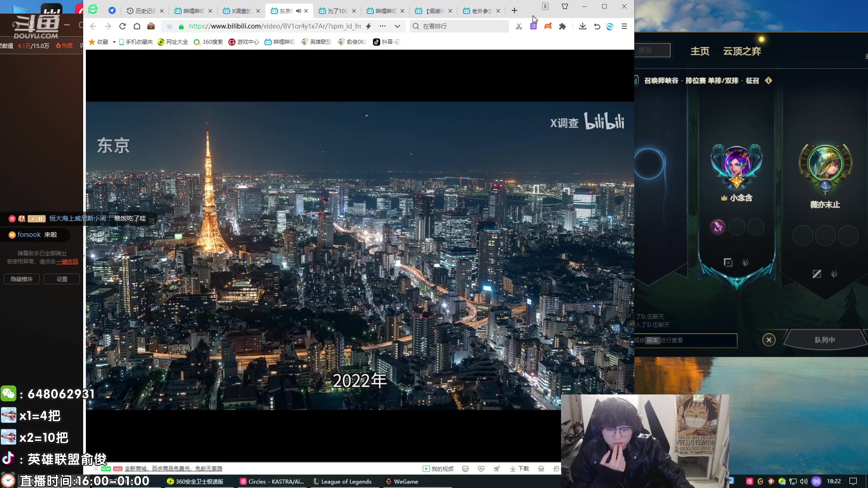
Task: Switch to the 【假装 tab
Action: coord(433,11)
